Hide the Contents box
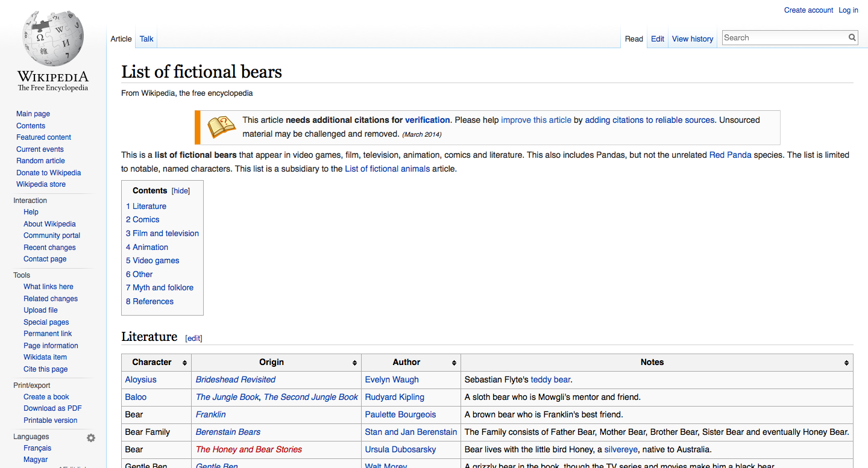This screenshot has width=868, height=468. pos(181,191)
